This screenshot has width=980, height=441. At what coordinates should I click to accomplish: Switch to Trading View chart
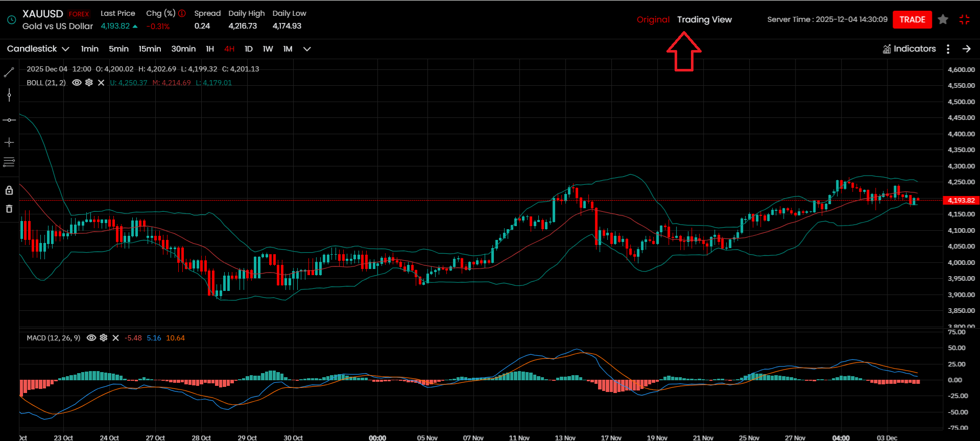(x=704, y=19)
